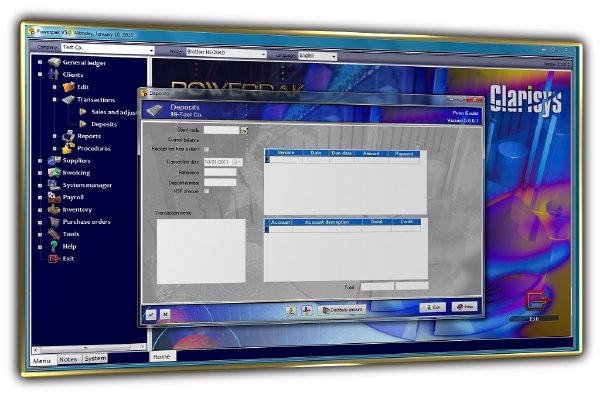Click the arrow icon beside Sales and adjustments

[x=83, y=112]
